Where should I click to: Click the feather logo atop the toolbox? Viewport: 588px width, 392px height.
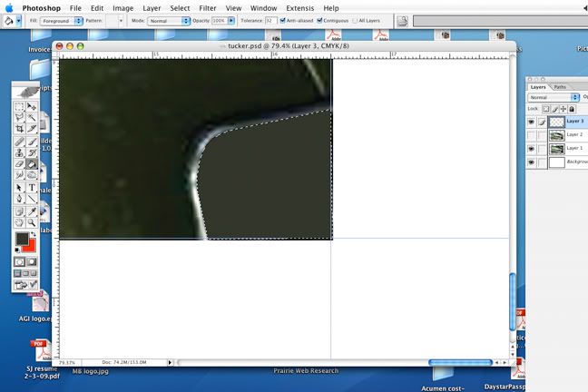tap(25, 91)
